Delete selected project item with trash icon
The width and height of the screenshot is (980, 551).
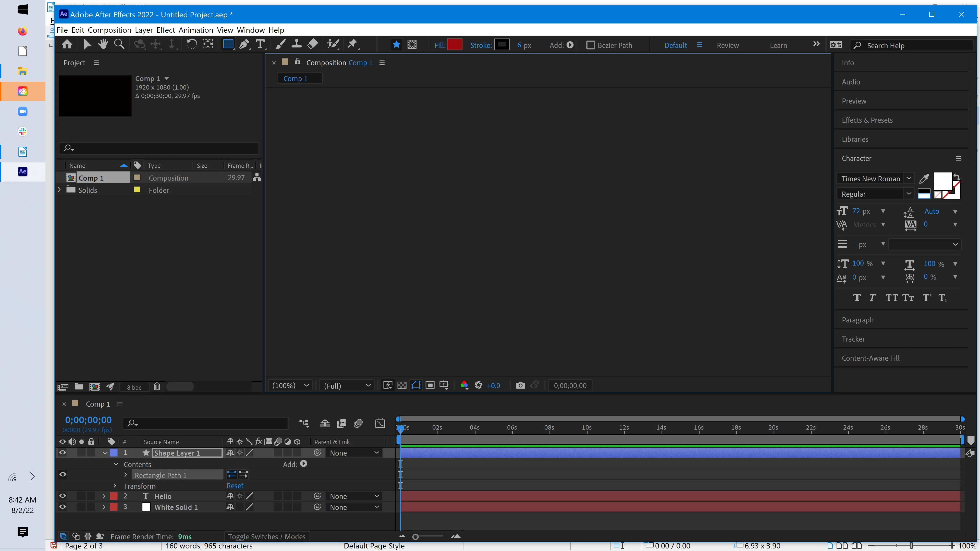click(x=157, y=387)
